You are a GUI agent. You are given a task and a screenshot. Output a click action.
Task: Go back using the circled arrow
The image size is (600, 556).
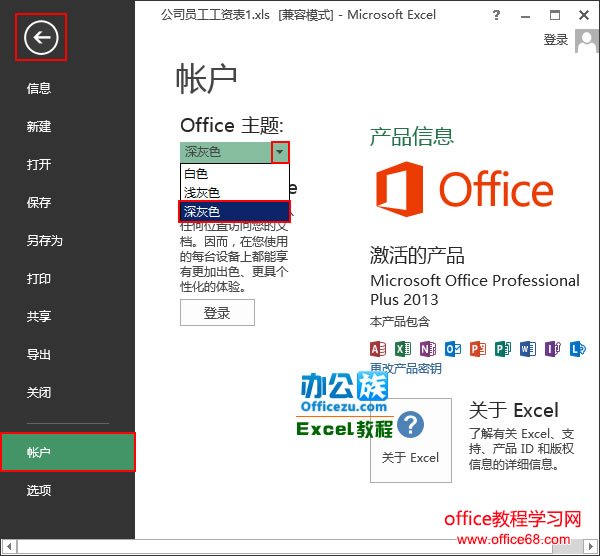(x=41, y=38)
